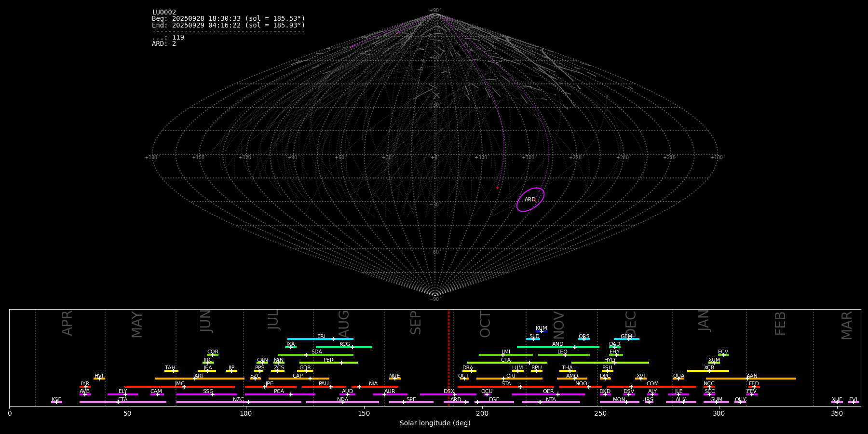Select the KCG shower bar
The width and height of the screenshot is (868, 434).
344,347
